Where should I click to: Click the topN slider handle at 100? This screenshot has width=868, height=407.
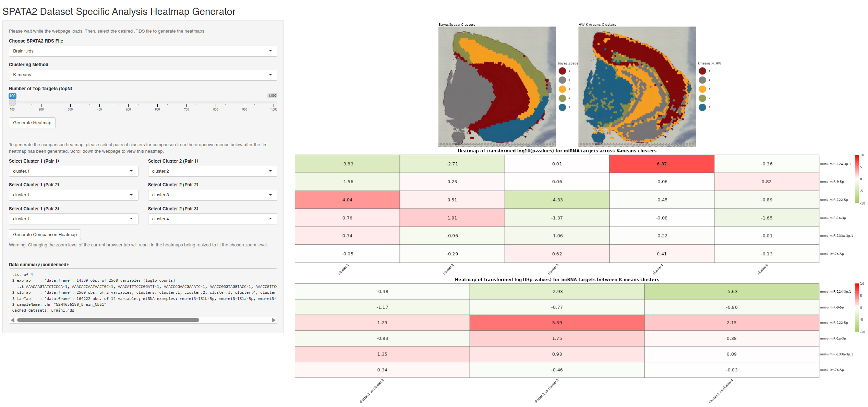tap(12, 102)
